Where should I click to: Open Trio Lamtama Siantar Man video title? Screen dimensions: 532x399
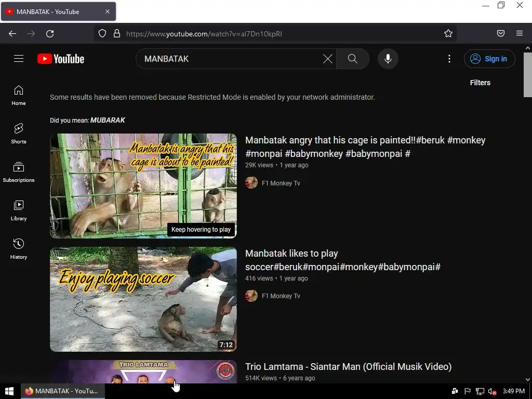tap(348, 366)
